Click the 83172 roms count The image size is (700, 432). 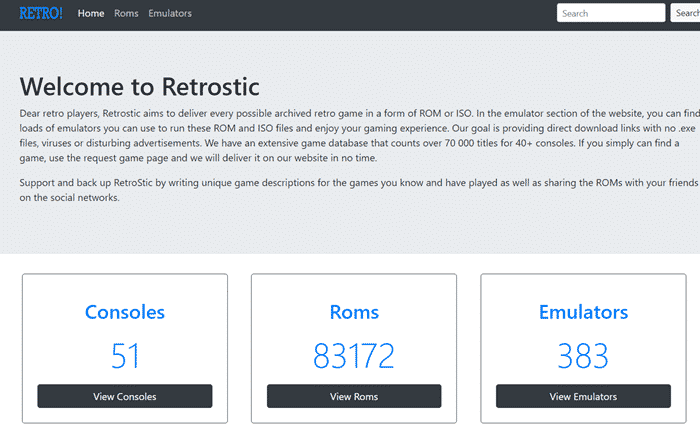[354, 356]
